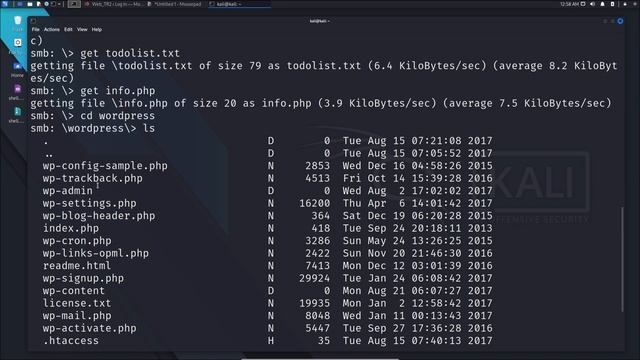The width and height of the screenshot is (640, 360).
Task: Click wp-config-sample.php in the listing
Action: click(x=105, y=166)
